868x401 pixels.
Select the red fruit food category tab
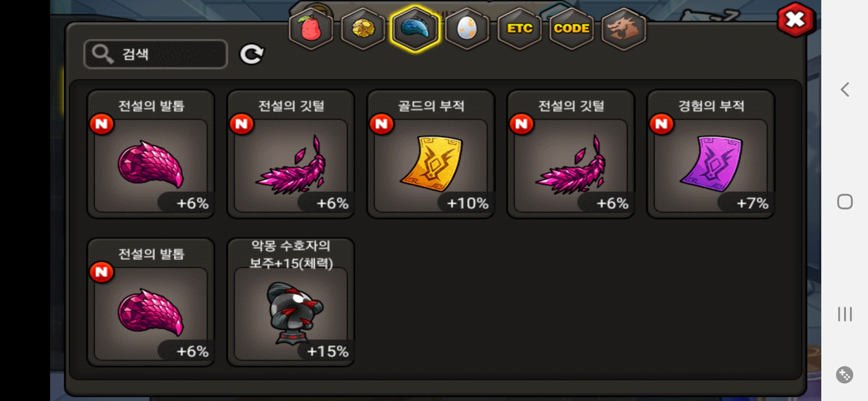[311, 29]
